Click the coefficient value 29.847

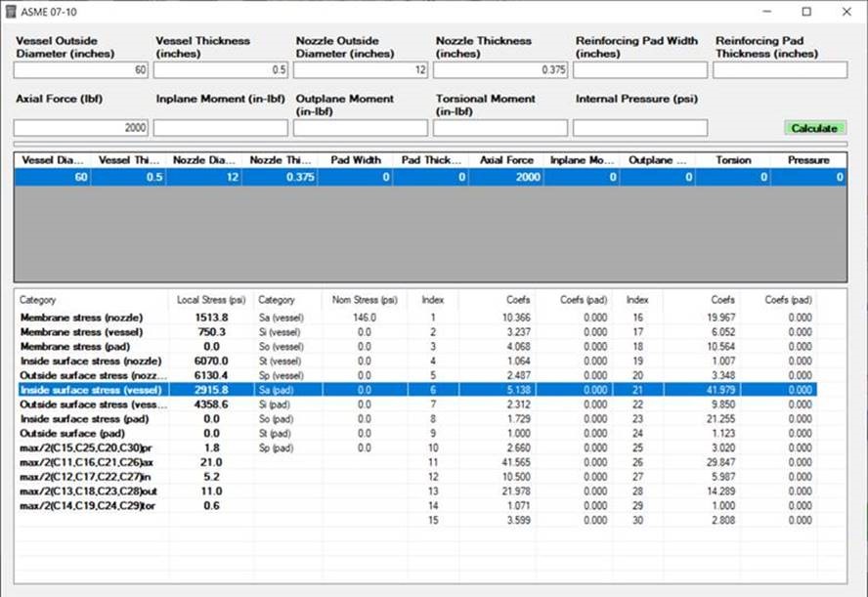click(x=720, y=462)
